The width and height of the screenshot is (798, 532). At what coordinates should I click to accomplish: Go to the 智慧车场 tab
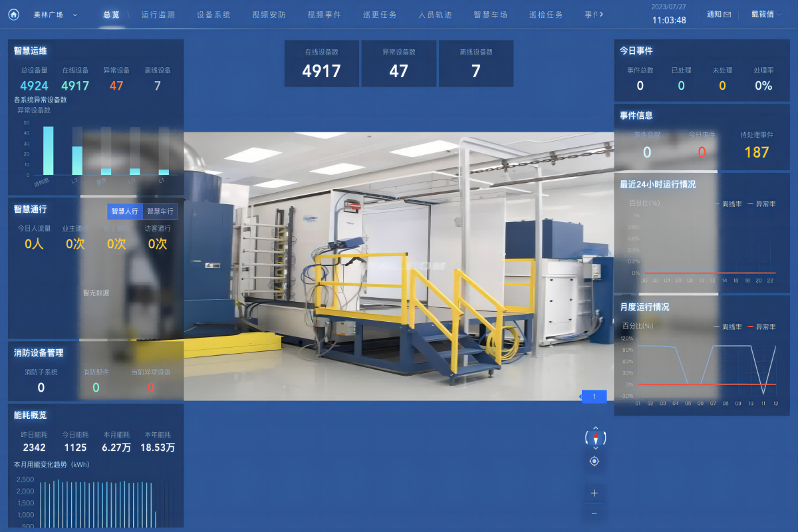click(490, 15)
